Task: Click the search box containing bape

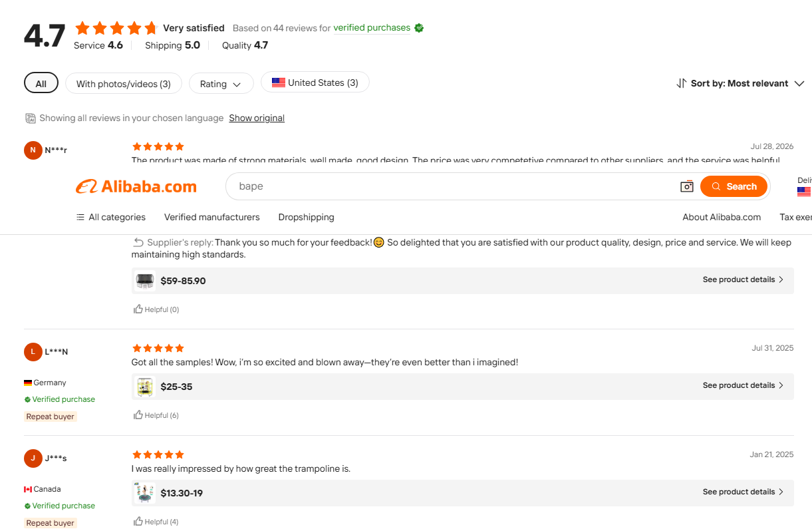Action: (x=452, y=186)
